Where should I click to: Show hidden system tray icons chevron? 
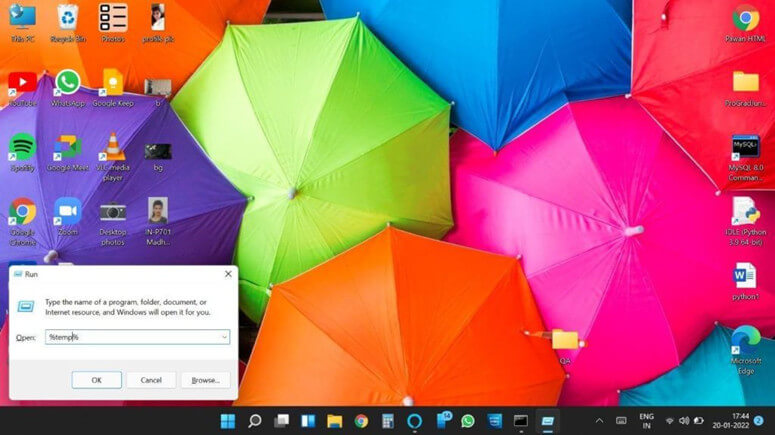pyautogui.click(x=599, y=421)
